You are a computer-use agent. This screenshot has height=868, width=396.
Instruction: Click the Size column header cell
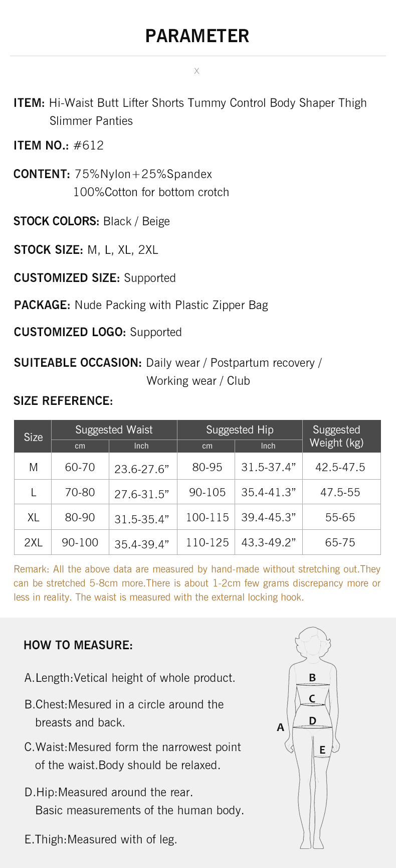tap(33, 437)
